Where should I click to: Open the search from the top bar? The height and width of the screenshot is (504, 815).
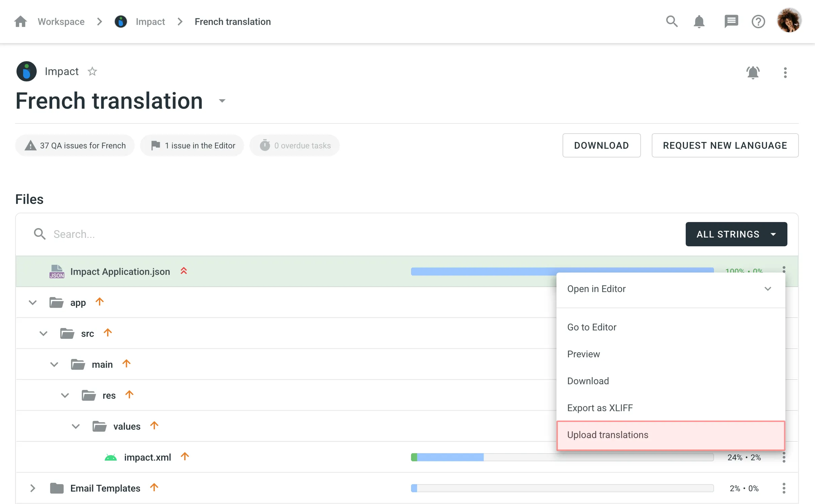click(672, 21)
